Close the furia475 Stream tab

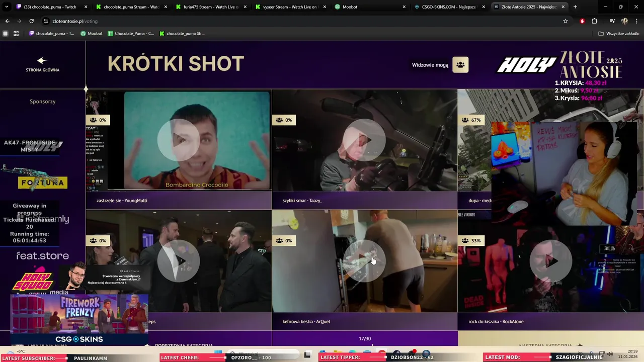click(x=245, y=7)
